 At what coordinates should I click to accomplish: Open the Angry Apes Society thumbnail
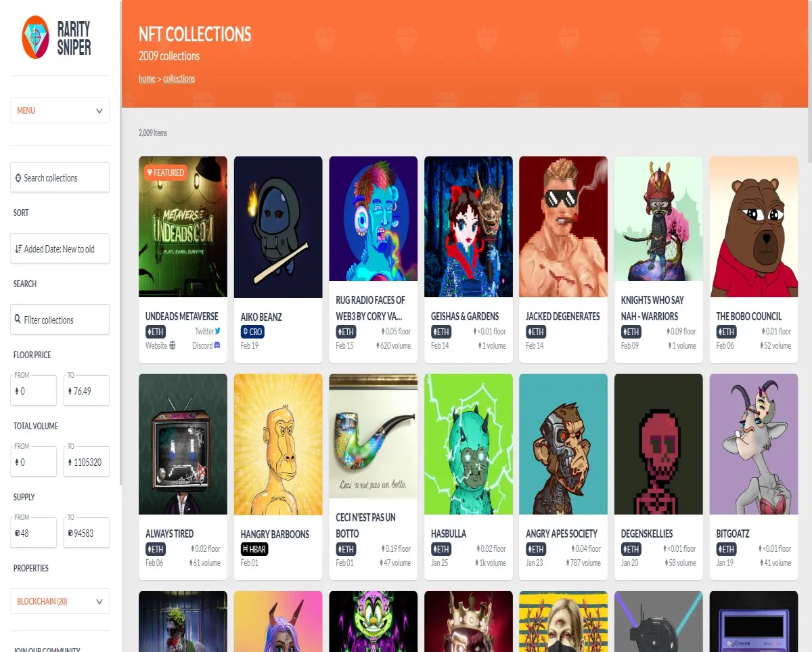pos(564,444)
